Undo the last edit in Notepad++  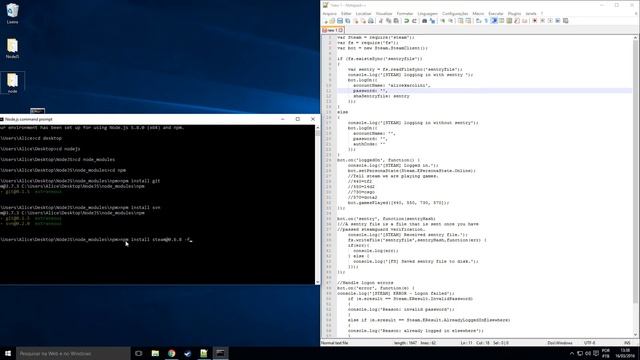point(406,20)
